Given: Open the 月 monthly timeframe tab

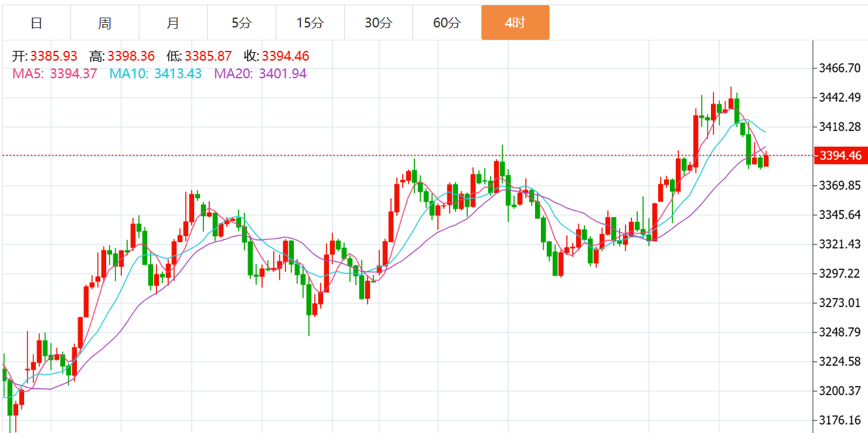Looking at the screenshot, I should point(173,23).
